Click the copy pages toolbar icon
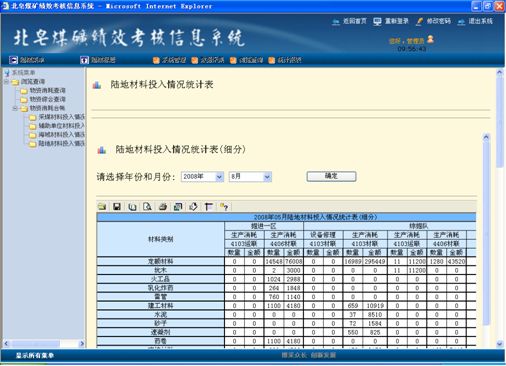The image size is (506, 366). (132, 207)
